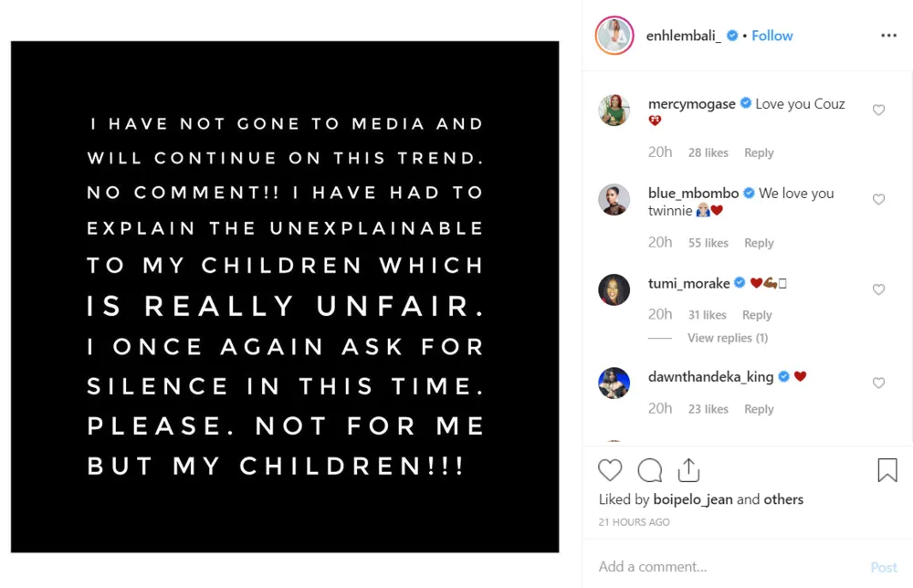Expand View replies under tumi_morake's comment
Screen dimensions: 913x588
[x=728, y=338]
